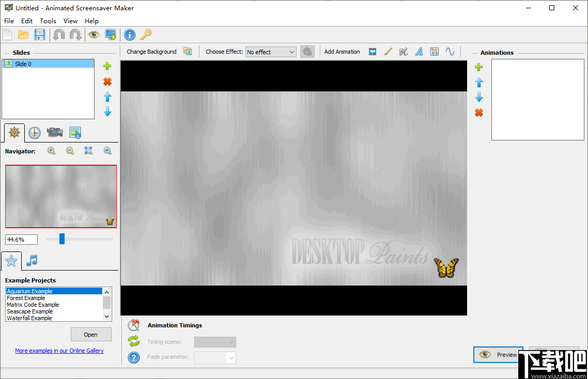588x379 pixels.
Task: Add an animation with the green plus in the Animations panel
Action: tap(478, 67)
